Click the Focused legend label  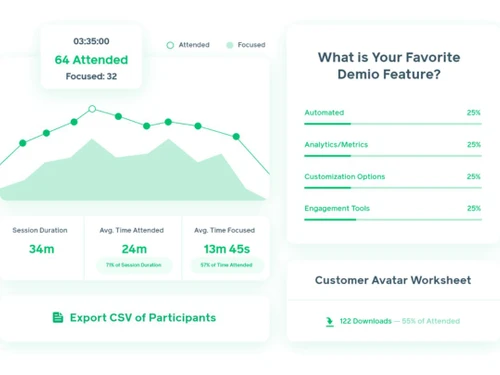(x=251, y=45)
